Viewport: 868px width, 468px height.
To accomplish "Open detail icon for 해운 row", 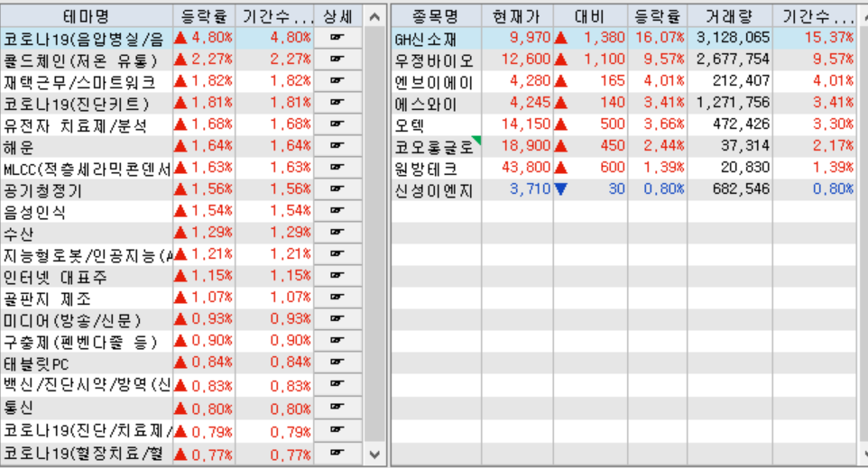I will (337, 145).
